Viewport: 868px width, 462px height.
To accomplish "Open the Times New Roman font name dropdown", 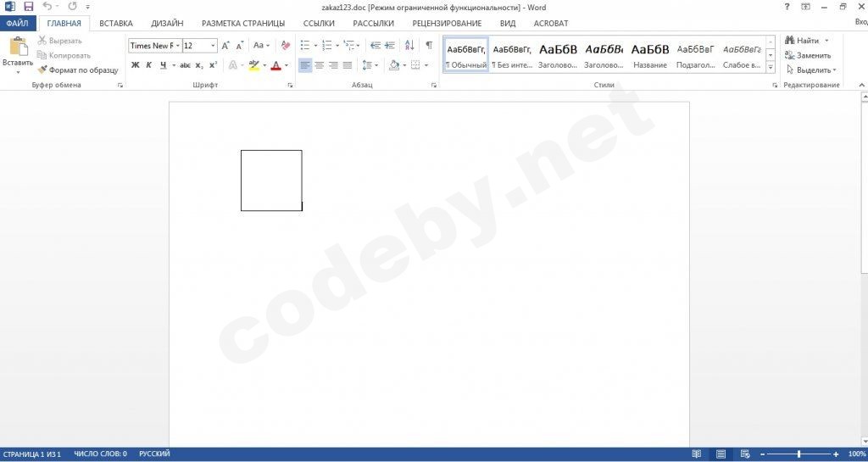I will click(178, 46).
